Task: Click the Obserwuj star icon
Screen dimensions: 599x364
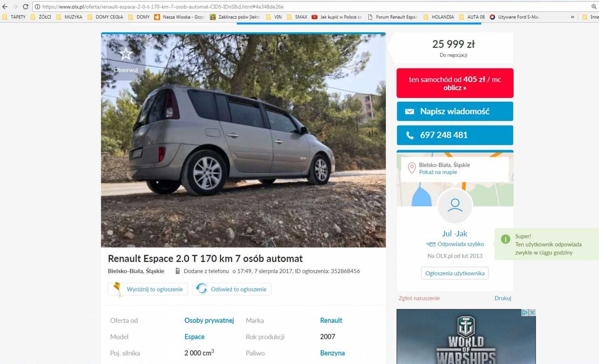Action: (x=126, y=54)
